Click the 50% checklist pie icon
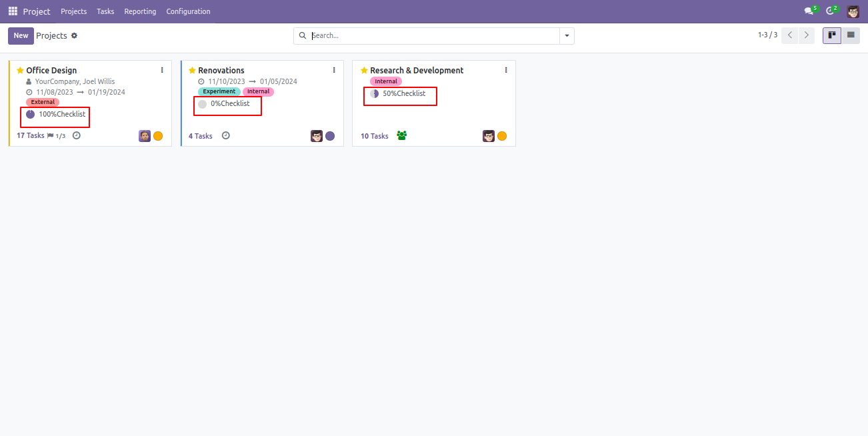 click(375, 94)
